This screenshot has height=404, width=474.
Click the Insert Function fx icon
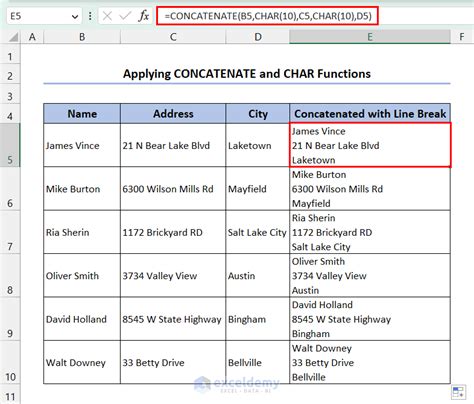tap(143, 16)
